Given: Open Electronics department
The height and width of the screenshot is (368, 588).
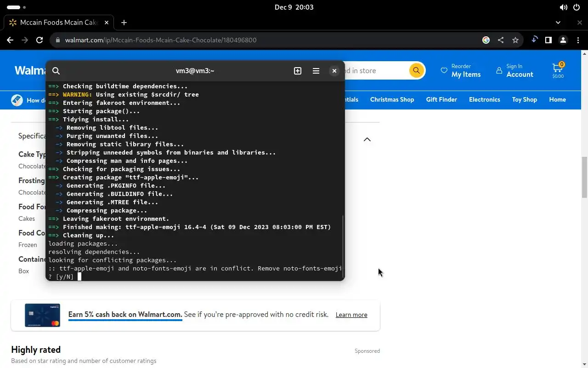Looking at the screenshot, I should coord(484,99).
